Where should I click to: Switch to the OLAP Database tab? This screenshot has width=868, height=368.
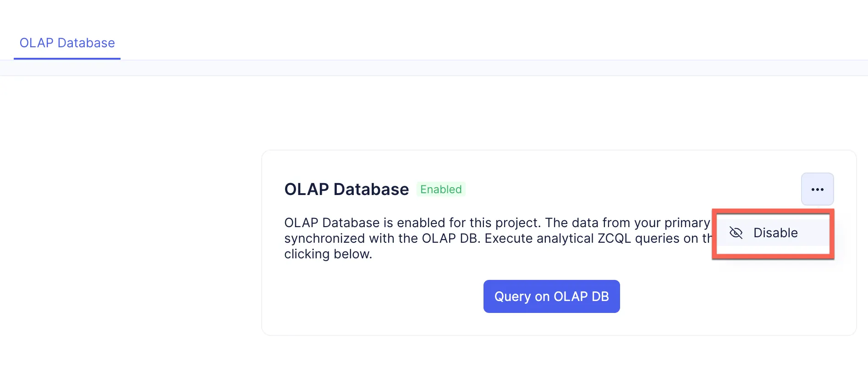pos(67,43)
